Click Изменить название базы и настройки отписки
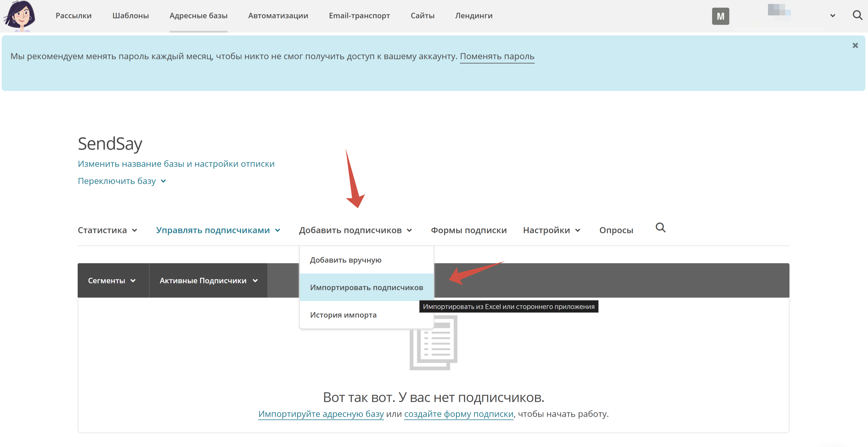The width and height of the screenshot is (868, 447). (176, 164)
